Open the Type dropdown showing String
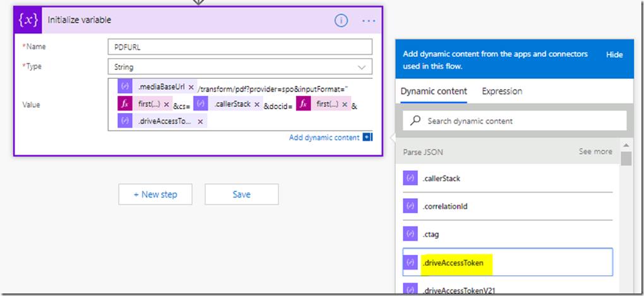The width and height of the screenshot is (644, 296). pos(240,67)
